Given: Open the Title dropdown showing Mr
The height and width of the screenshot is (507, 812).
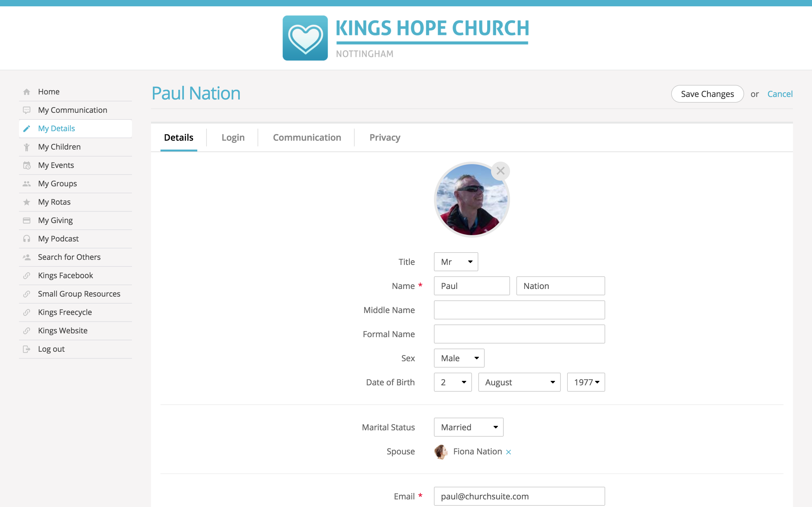Looking at the screenshot, I should (456, 262).
